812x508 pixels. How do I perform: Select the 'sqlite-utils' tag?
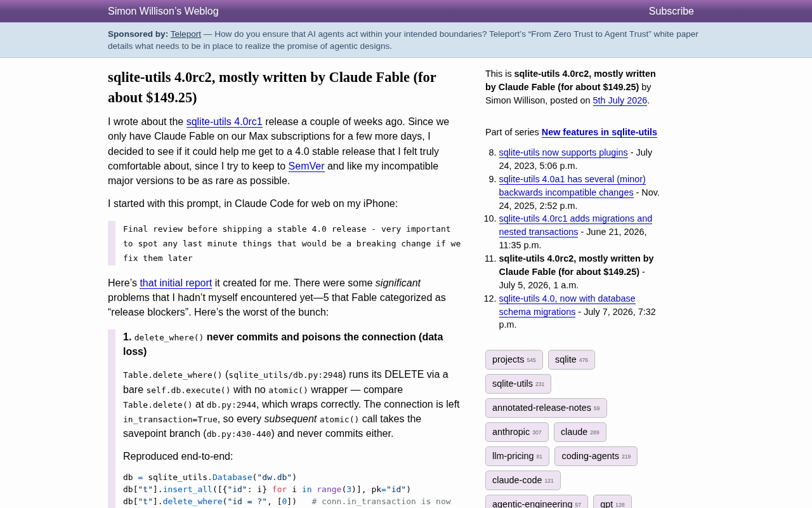click(518, 384)
